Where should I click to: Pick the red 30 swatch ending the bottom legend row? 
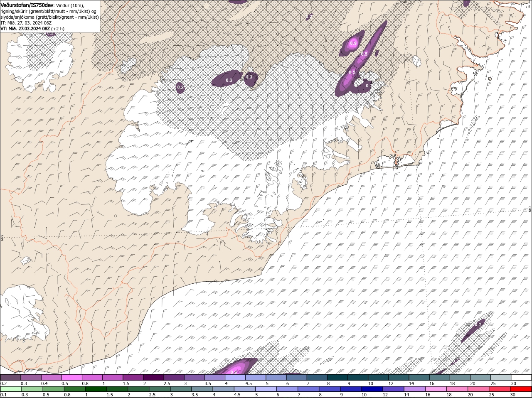tap(521, 389)
